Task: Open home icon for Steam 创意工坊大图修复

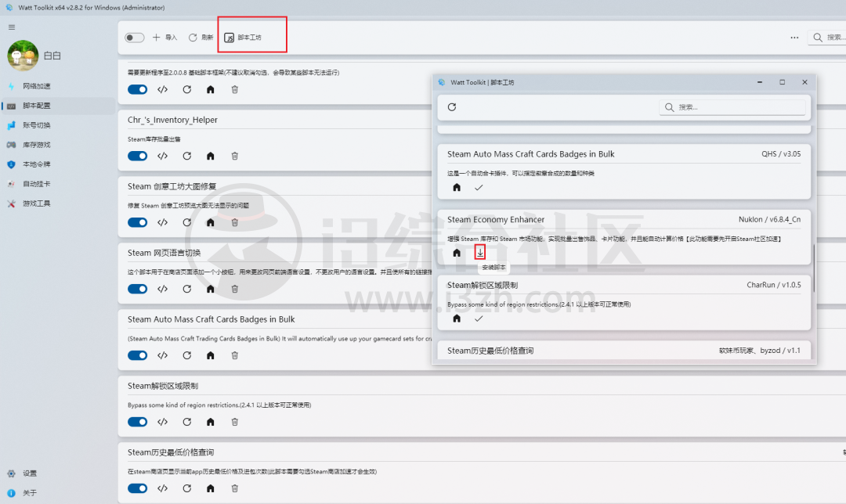Action: (x=211, y=222)
